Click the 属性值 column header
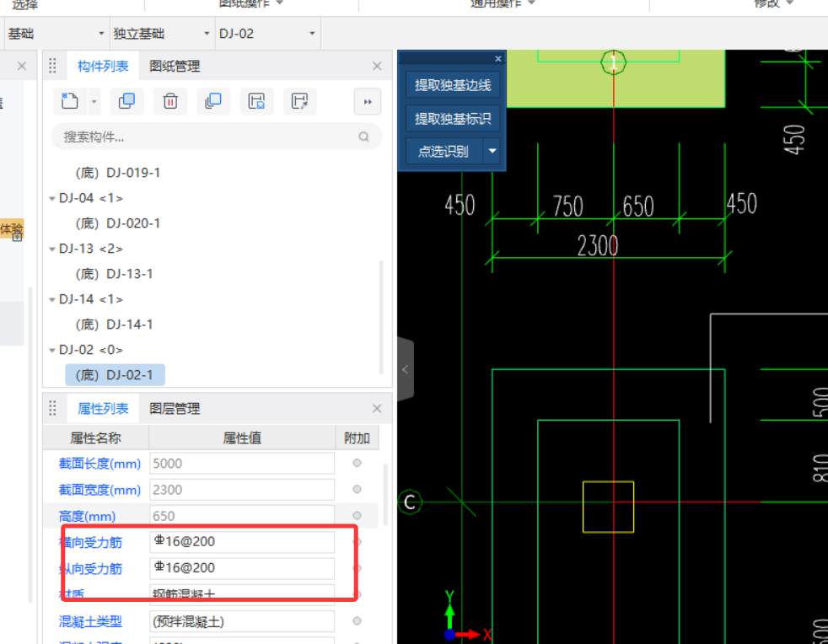The width and height of the screenshot is (828, 644). click(242, 437)
